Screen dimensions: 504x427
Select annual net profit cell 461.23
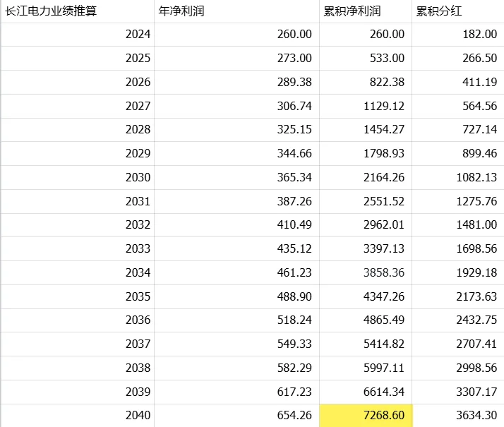point(237,272)
